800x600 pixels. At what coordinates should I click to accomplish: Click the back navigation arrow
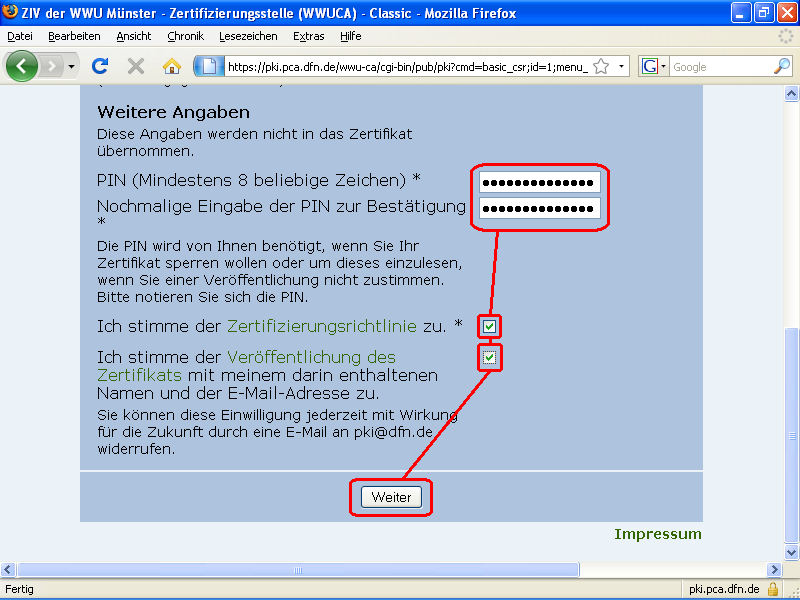22,66
